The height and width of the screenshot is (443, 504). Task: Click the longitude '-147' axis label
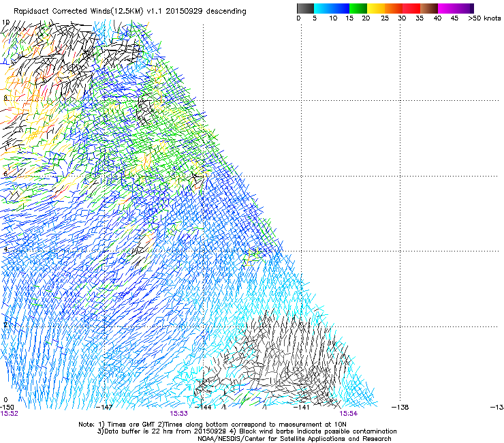click(x=104, y=408)
